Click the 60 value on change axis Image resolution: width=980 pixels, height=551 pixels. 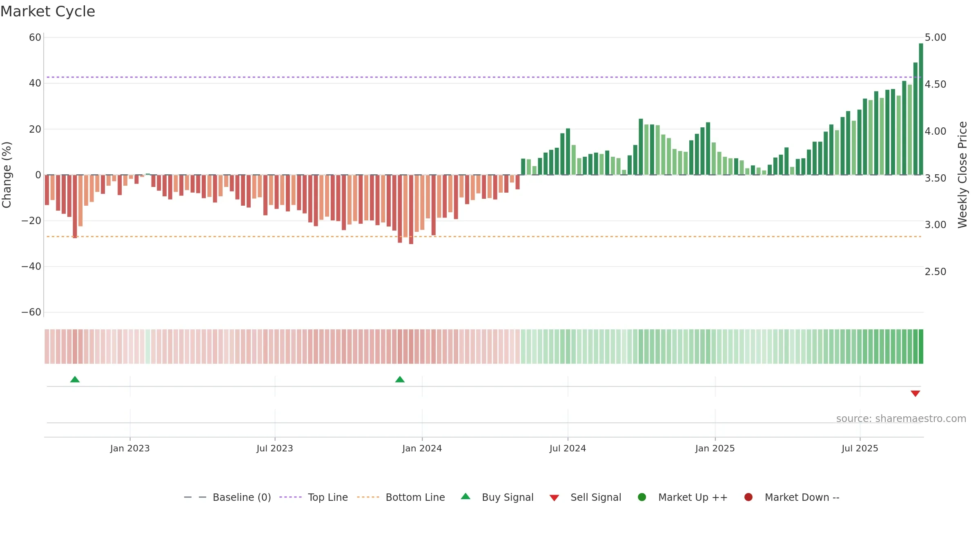point(35,38)
